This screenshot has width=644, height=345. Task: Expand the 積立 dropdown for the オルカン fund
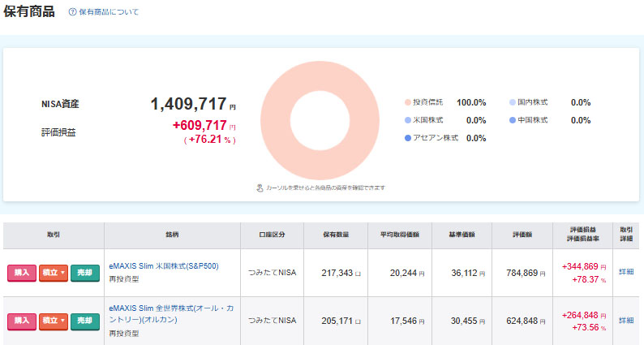[54, 321]
